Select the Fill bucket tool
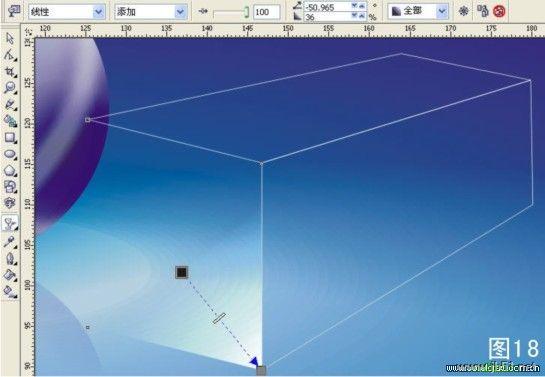The width and height of the screenshot is (545, 377). [x=10, y=275]
